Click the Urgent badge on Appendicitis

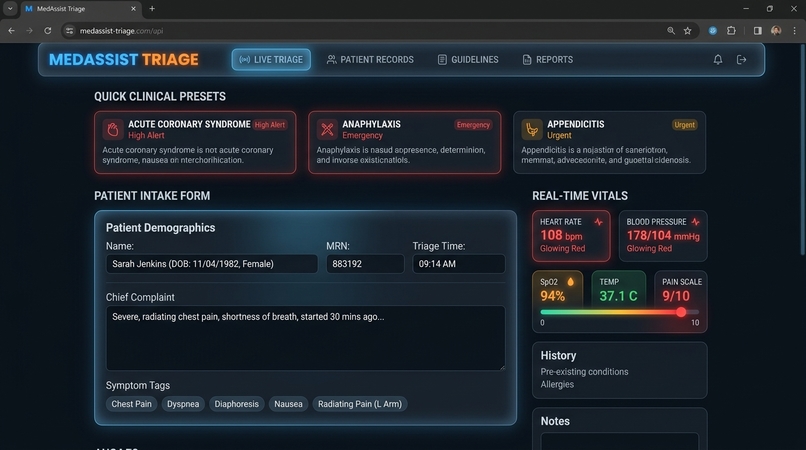pyautogui.click(x=684, y=125)
